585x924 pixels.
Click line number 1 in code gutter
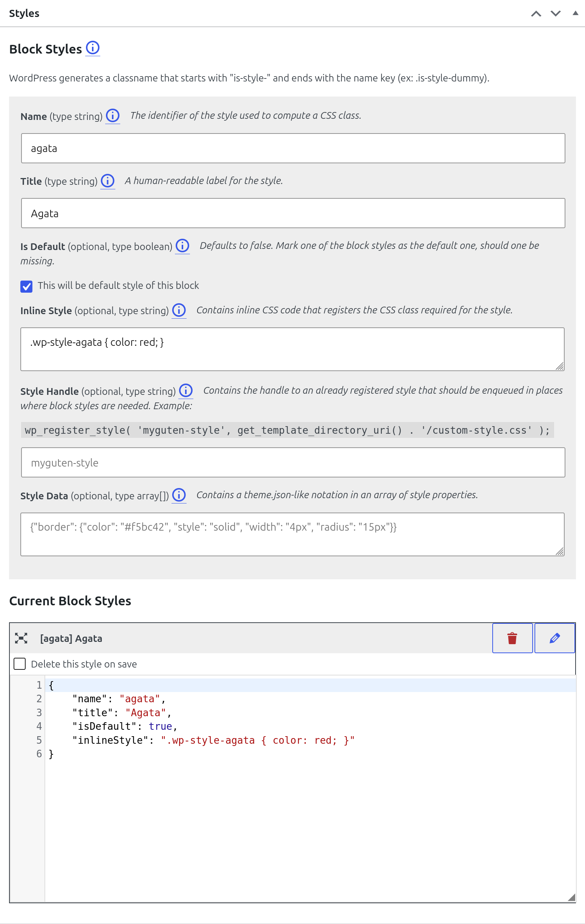click(39, 685)
